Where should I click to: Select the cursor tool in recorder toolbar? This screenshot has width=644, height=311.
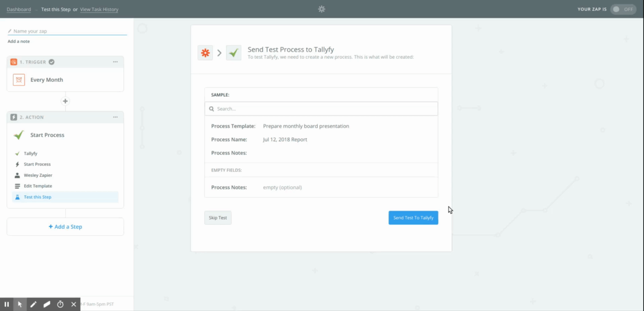pos(20,304)
